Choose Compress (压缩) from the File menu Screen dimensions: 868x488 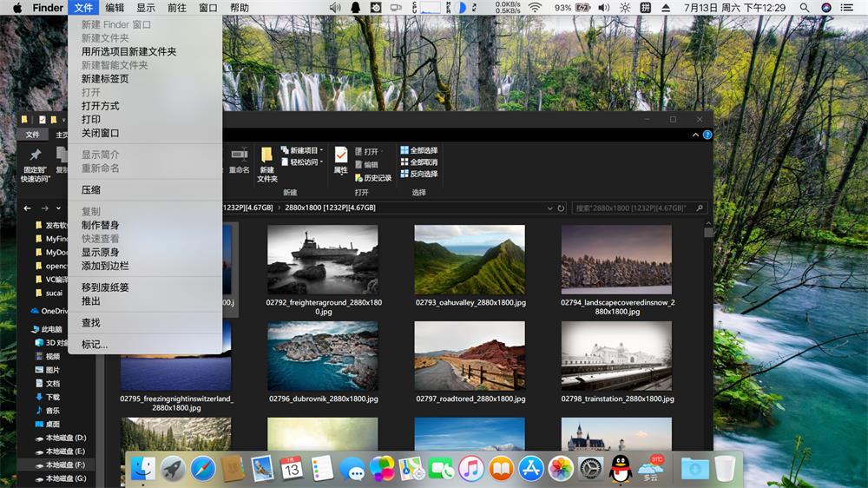click(91, 190)
